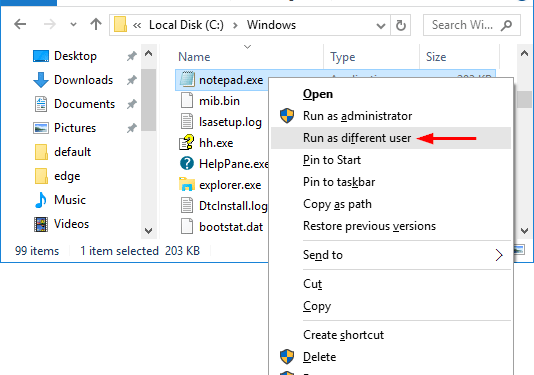This screenshot has height=375, width=534.
Task: Click Windows in the address path
Action: (271, 25)
